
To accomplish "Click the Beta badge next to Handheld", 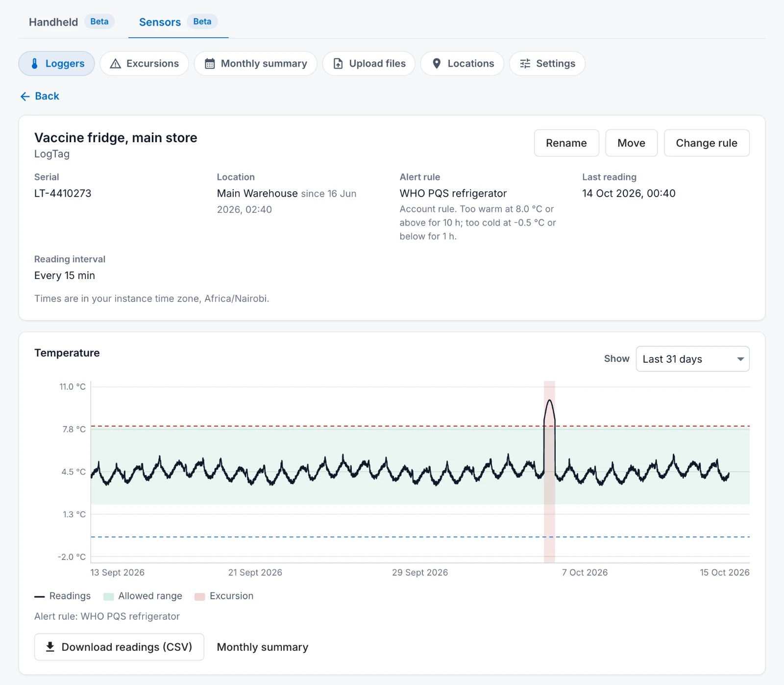I will (99, 22).
